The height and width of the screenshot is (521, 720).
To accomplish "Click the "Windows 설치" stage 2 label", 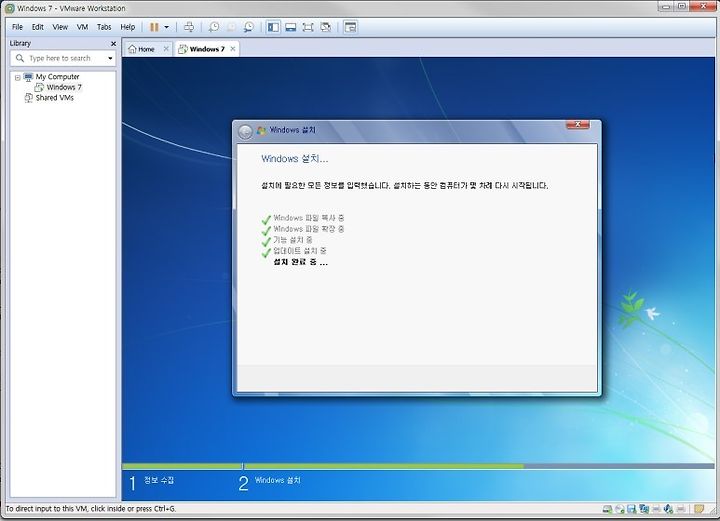I will tap(277, 480).
